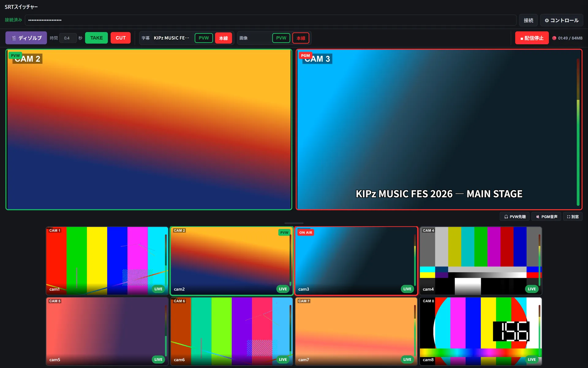Click the LIVE badge on cam7
The width and height of the screenshot is (588, 368).
coord(407,359)
